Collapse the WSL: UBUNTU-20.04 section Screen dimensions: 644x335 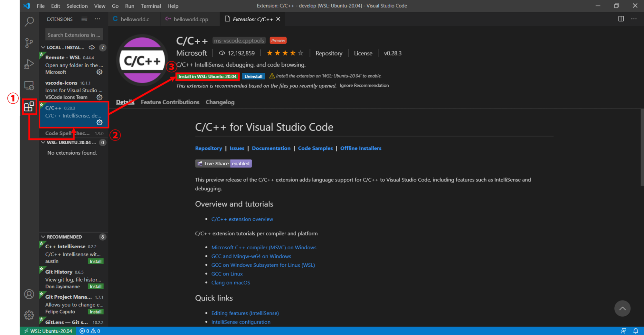[43, 142]
